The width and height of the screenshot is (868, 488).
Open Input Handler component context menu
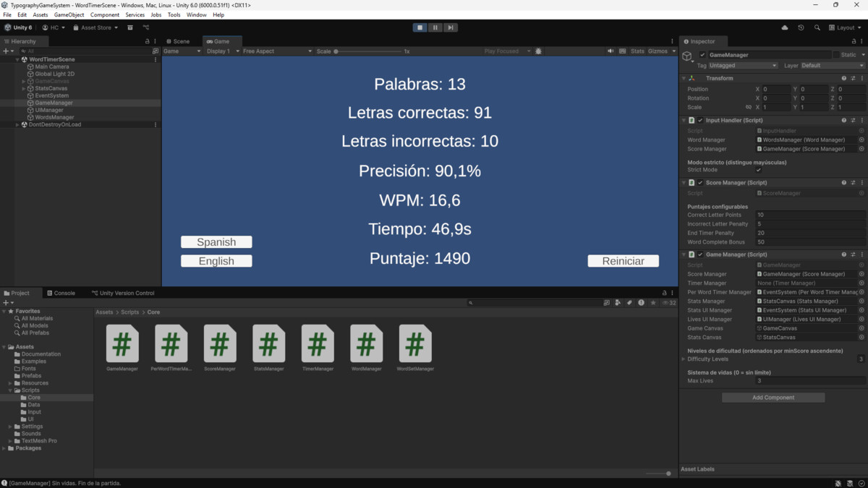tap(862, 120)
